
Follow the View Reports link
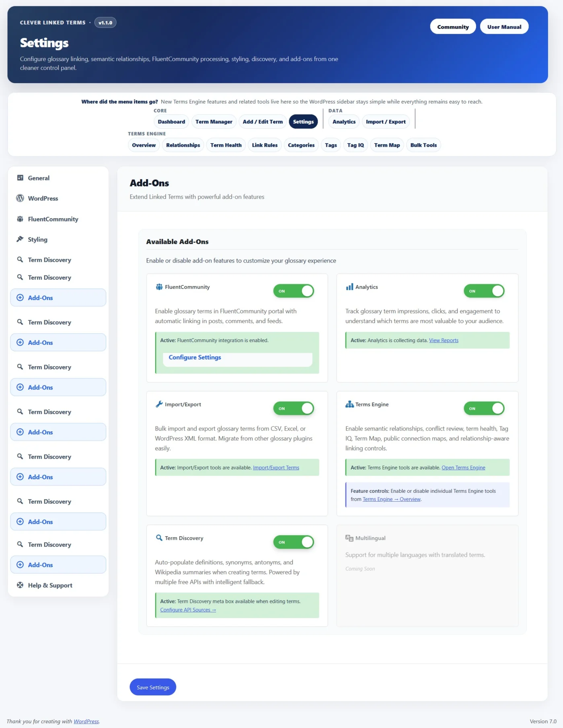click(x=444, y=340)
